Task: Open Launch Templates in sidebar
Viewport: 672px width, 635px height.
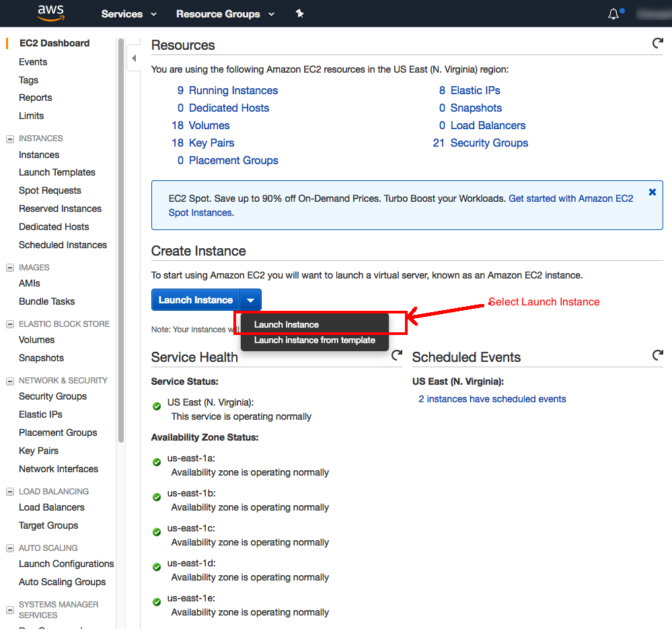Action: [x=57, y=172]
